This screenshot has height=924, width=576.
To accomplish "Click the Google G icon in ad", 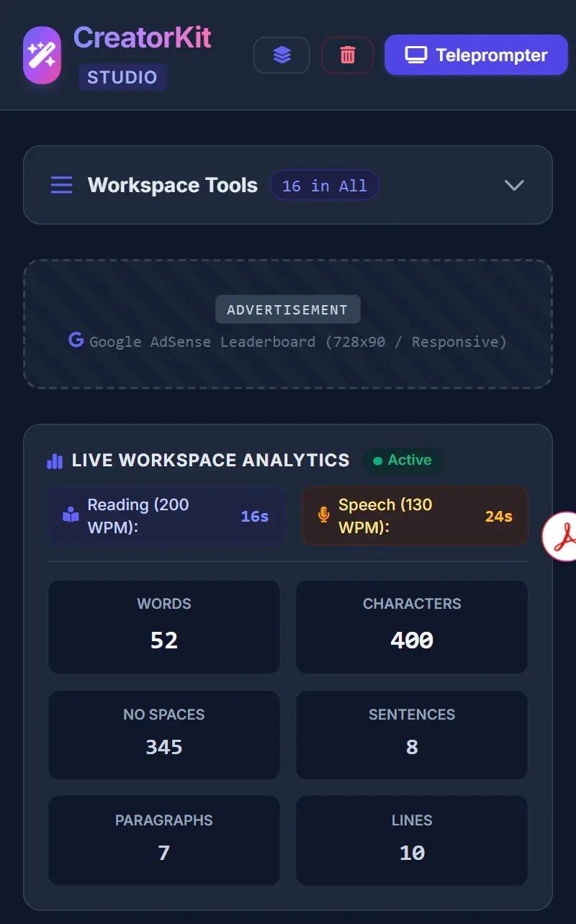I will point(76,340).
